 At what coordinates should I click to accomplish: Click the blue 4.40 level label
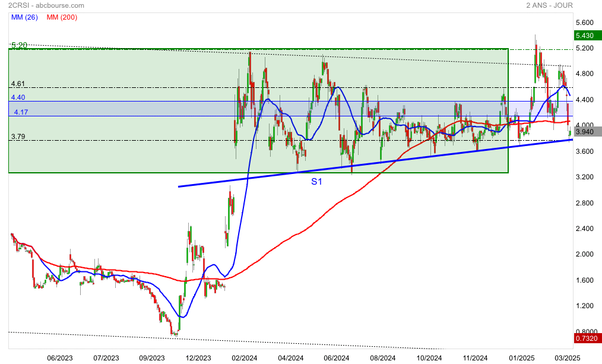(x=18, y=97)
